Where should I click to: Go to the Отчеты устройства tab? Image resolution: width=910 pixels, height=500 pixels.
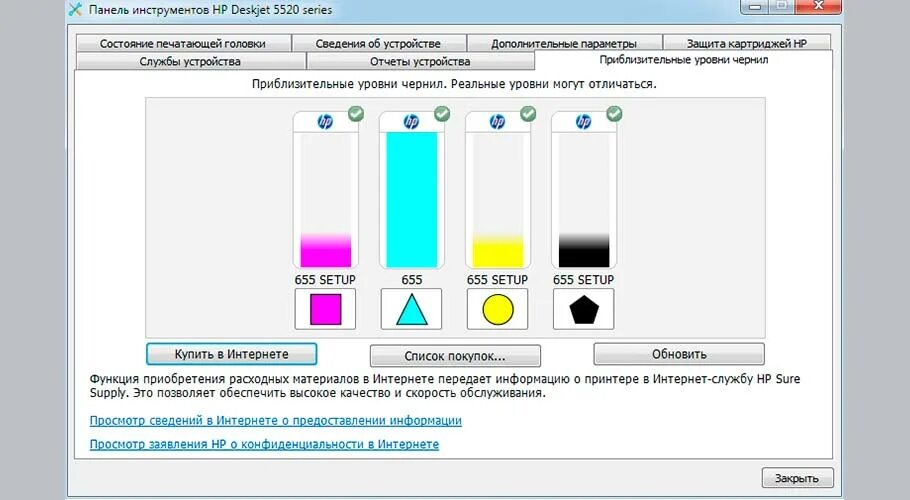click(420, 61)
